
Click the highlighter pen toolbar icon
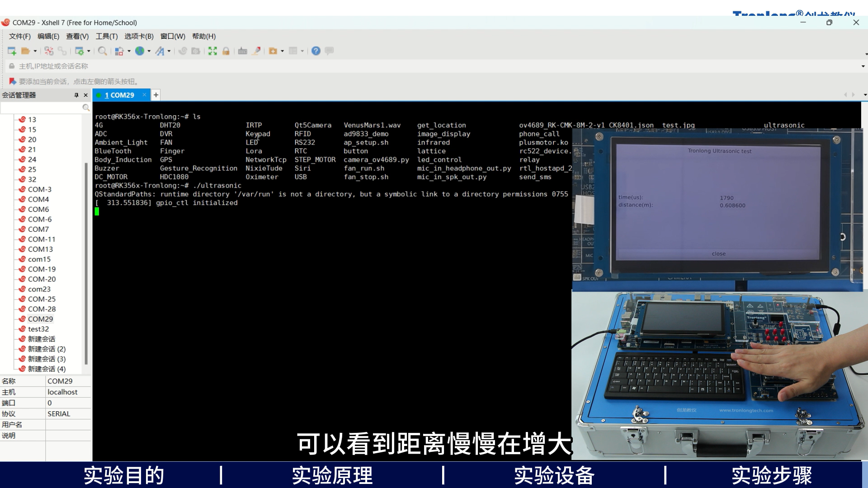tap(256, 51)
